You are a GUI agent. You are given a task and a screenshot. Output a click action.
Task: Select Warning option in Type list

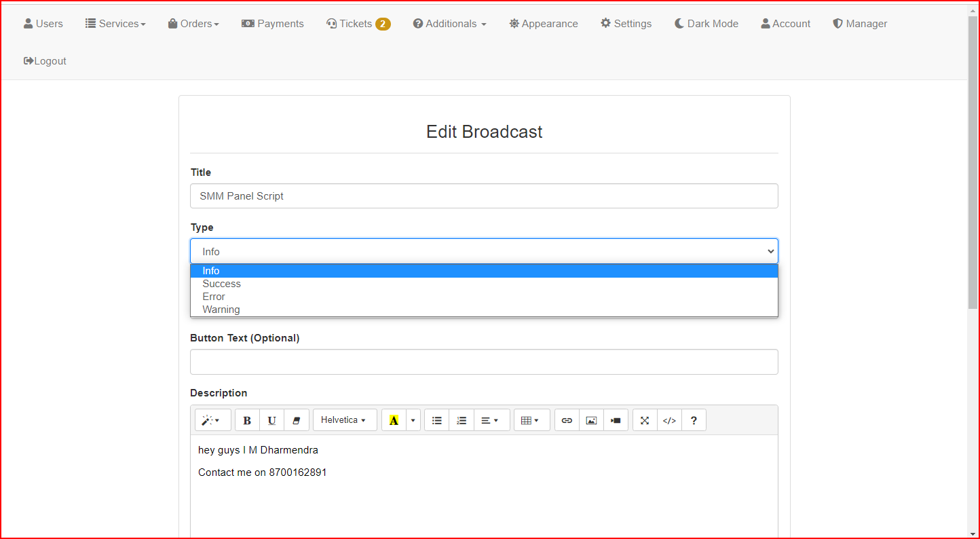click(221, 310)
